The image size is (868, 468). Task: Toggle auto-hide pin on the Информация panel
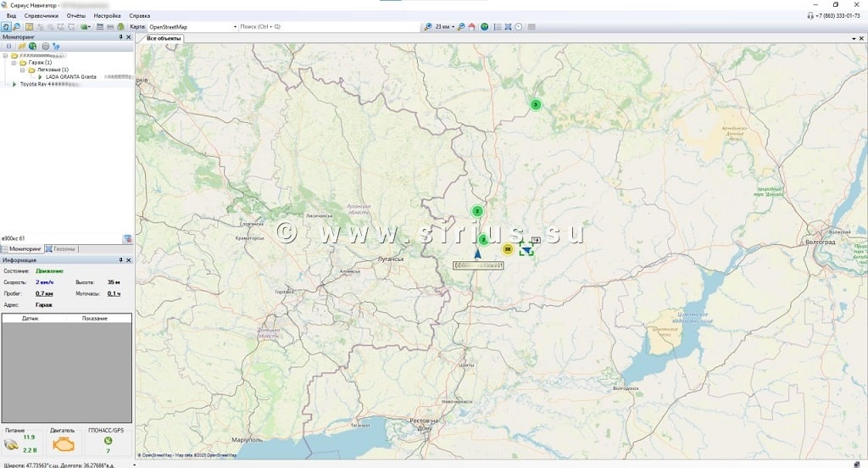click(120, 260)
